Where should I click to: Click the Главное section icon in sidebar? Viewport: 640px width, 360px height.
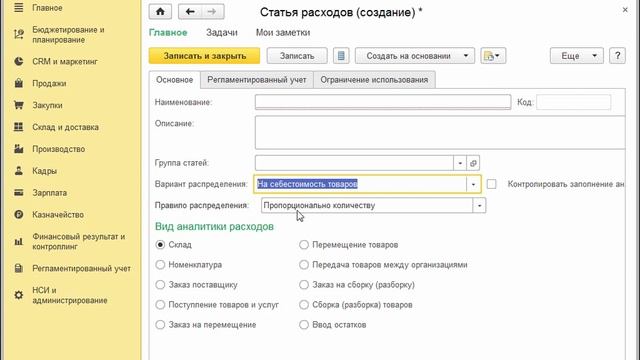(19, 8)
